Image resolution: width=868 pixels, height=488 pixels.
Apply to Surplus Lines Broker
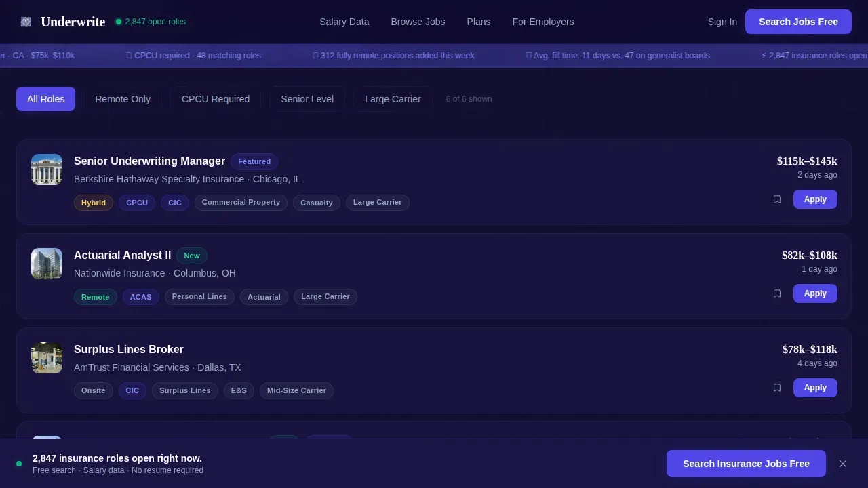(x=815, y=388)
